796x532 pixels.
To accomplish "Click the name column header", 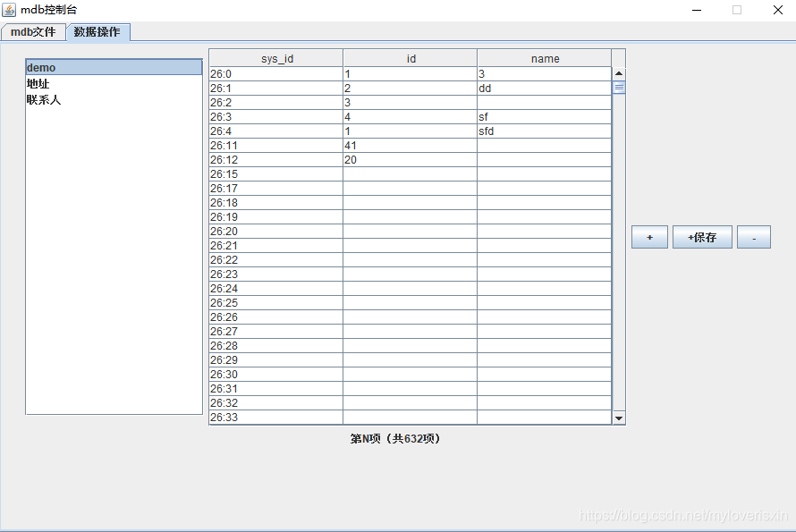I will [x=545, y=57].
